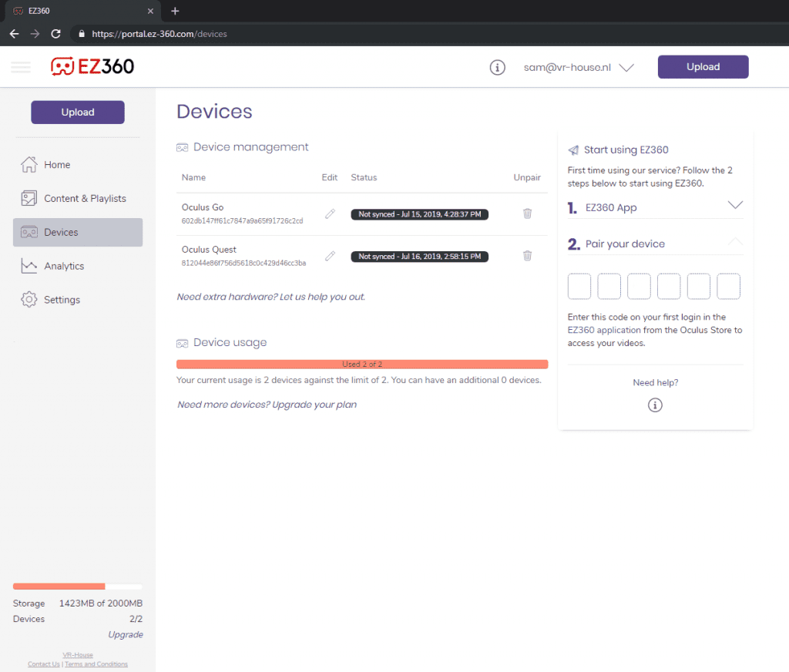Unpair the Oculus Quest device
This screenshot has height=672, width=789.
click(527, 256)
